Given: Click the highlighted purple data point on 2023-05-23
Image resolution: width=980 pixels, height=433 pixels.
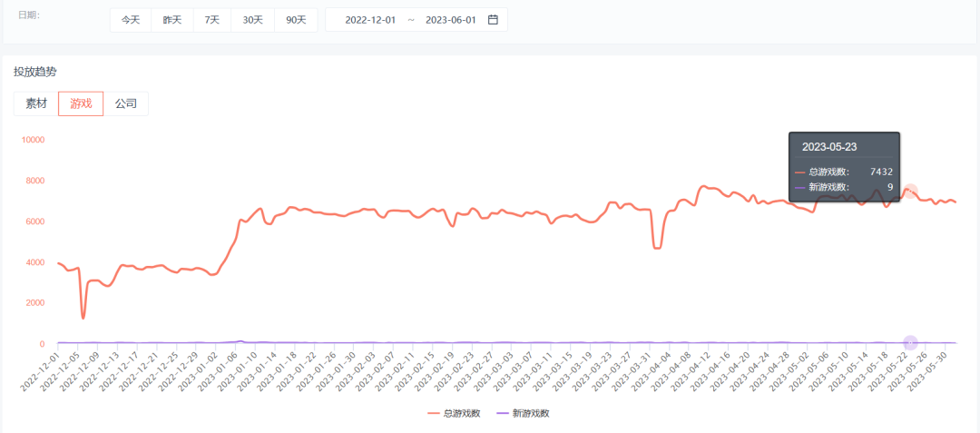Looking at the screenshot, I should tap(911, 342).
